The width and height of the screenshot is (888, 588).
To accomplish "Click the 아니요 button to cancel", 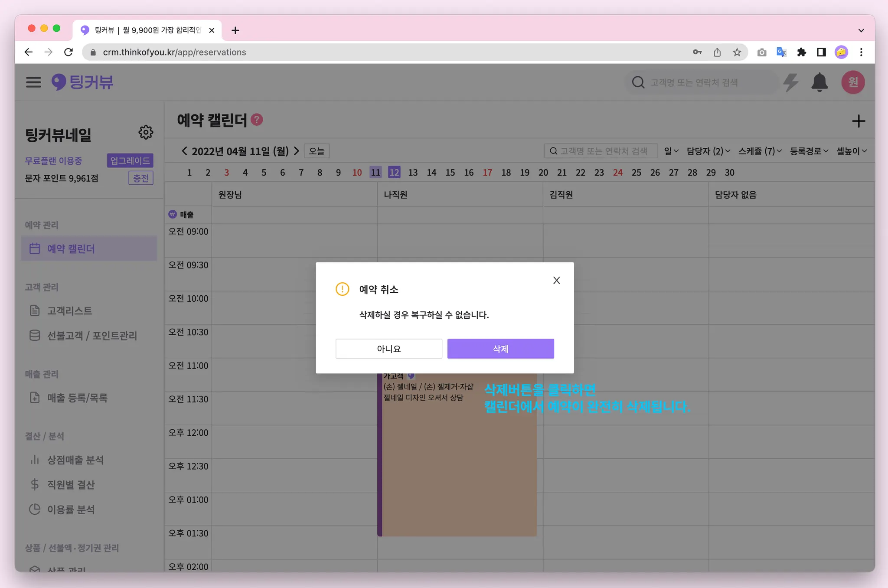I will [x=388, y=349].
